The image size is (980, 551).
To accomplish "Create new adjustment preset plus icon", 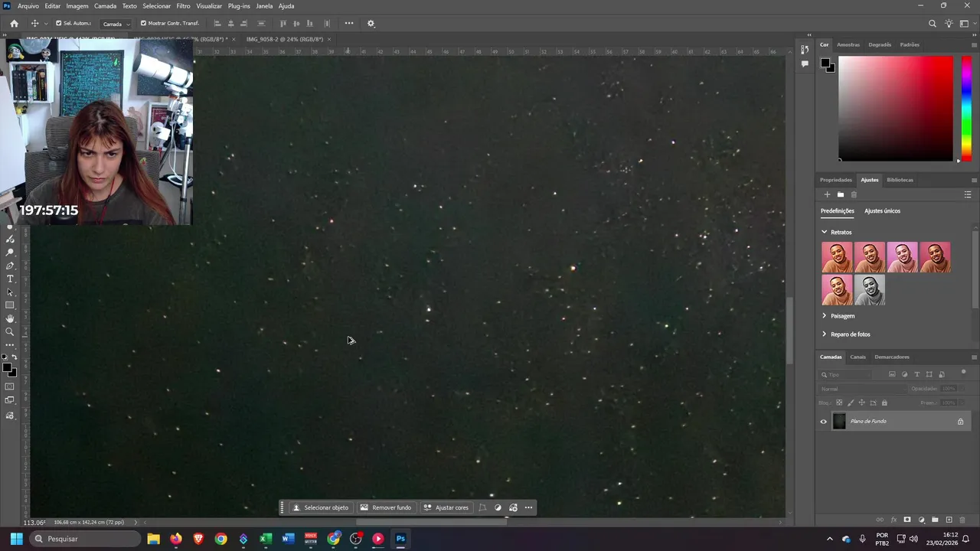I will coord(827,194).
